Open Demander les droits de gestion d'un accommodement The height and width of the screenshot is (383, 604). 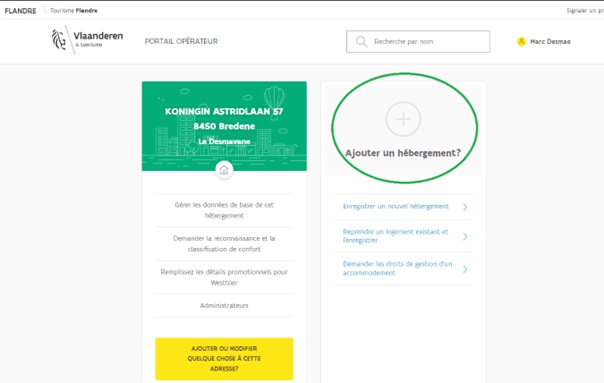pyautogui.click(x=398, y=269)
